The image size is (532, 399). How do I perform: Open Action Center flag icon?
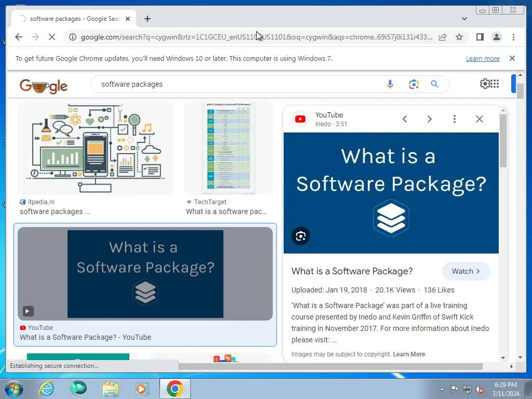(x=454, y=389)
